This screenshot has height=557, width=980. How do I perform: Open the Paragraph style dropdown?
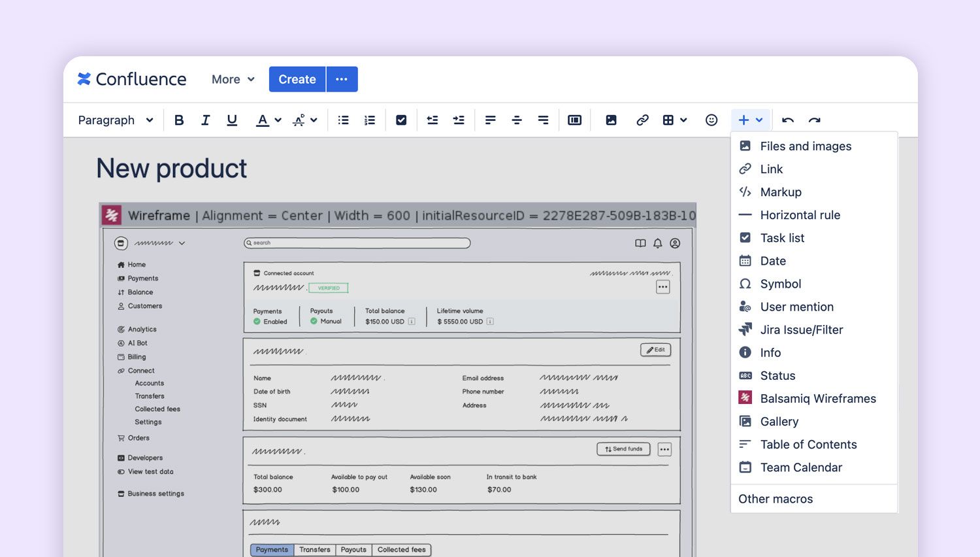pos(116,120)
